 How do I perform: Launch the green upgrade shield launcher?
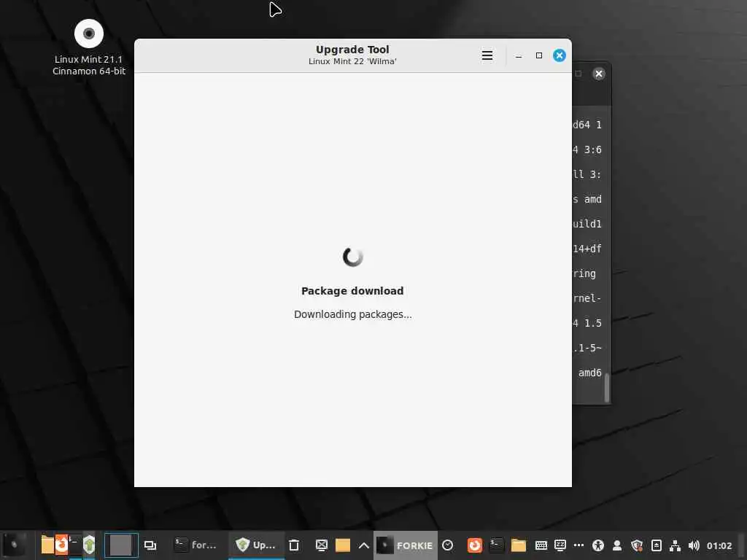tap(89, 545)
